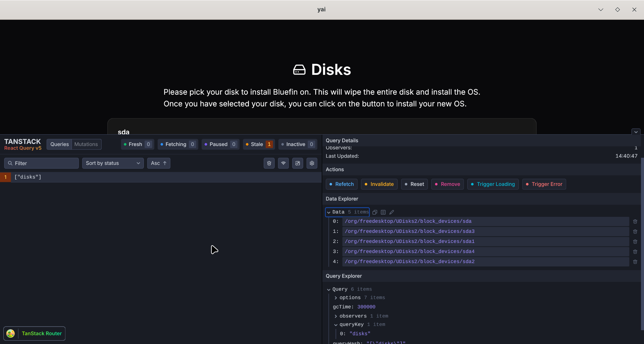Screen dimensions: 644x344
Task: Toggle the Stale status filter
Action: 259,144
